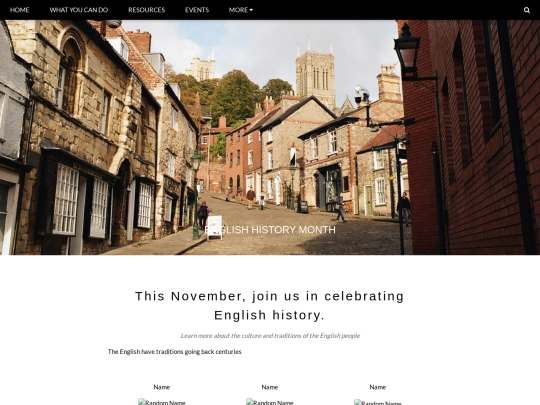Click the 'This November, join us' heading
540x405 pixels.
click(x=270, y=305)
